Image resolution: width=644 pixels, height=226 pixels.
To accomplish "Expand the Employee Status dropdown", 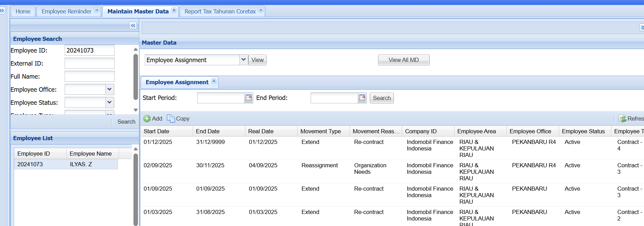I will click(x=109, y=103).
